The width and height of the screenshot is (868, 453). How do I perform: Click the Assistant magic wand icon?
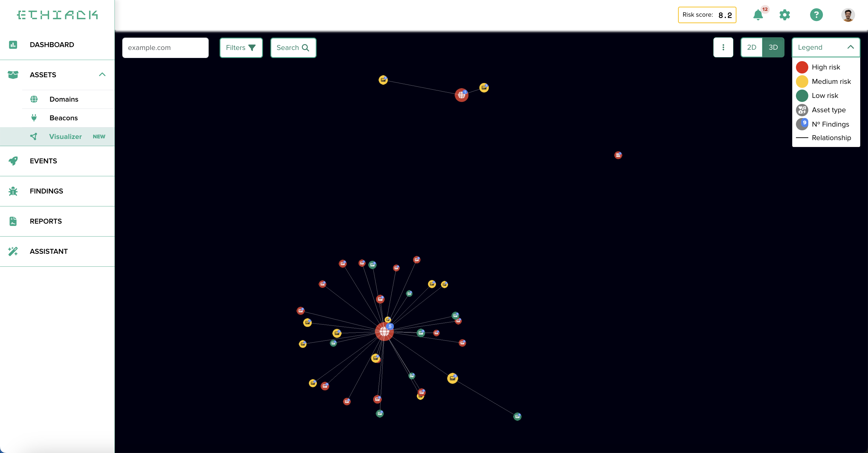(13, 251)
